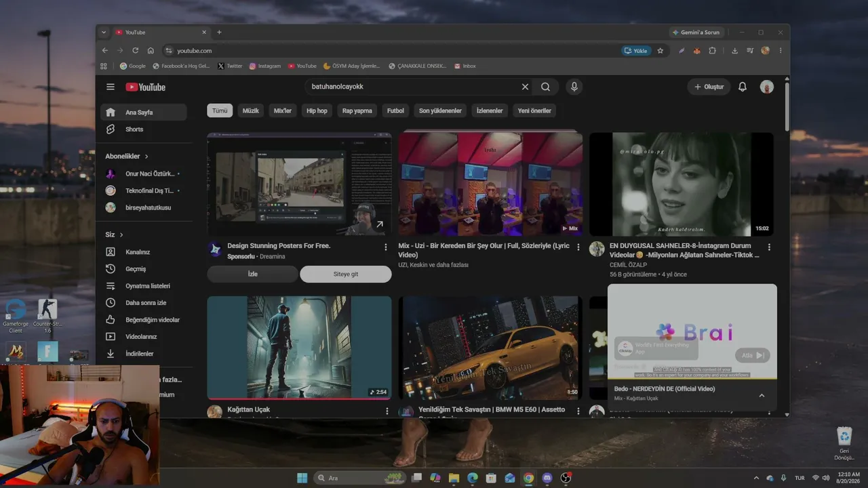Image resolution: width=868 pixels, height=488 pixels.
Task: Open more options for Design Stunning Posters ad
Action: tap(386, 247)
